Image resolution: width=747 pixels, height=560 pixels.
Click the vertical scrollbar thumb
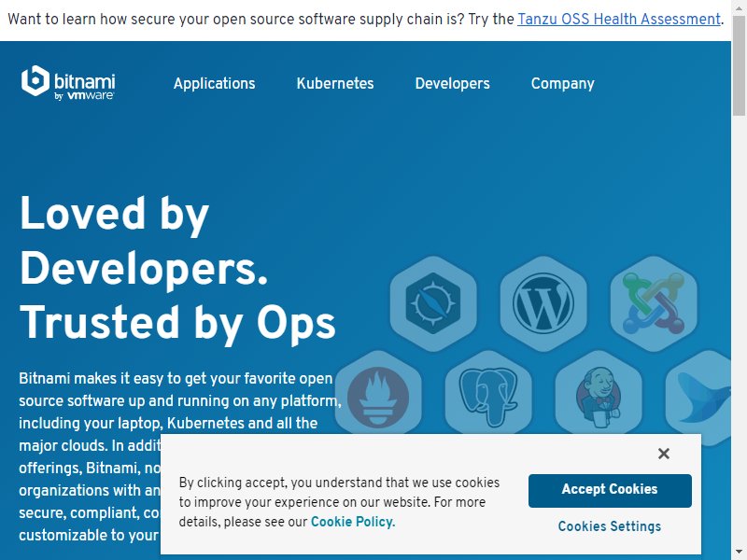(739, 65)
